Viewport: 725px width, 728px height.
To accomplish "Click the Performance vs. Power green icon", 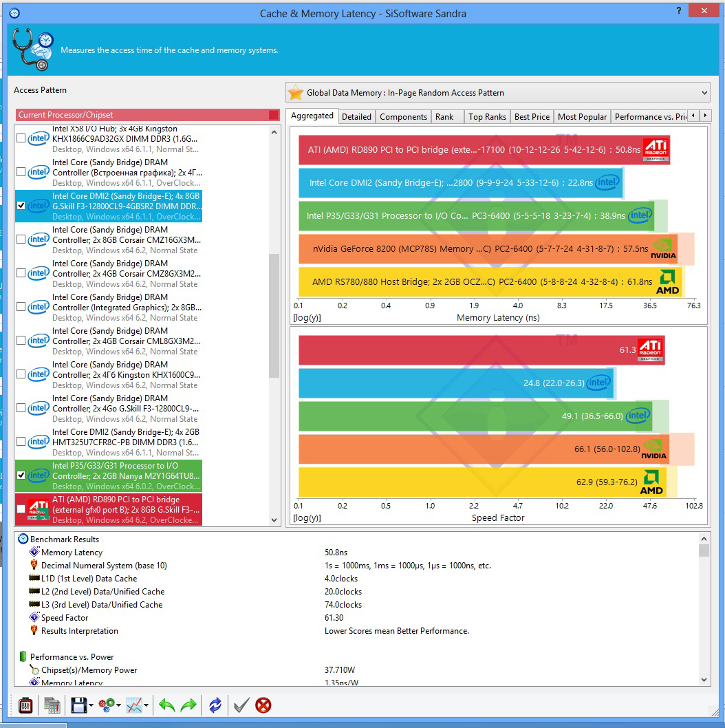I will click(x=23, y=656).
